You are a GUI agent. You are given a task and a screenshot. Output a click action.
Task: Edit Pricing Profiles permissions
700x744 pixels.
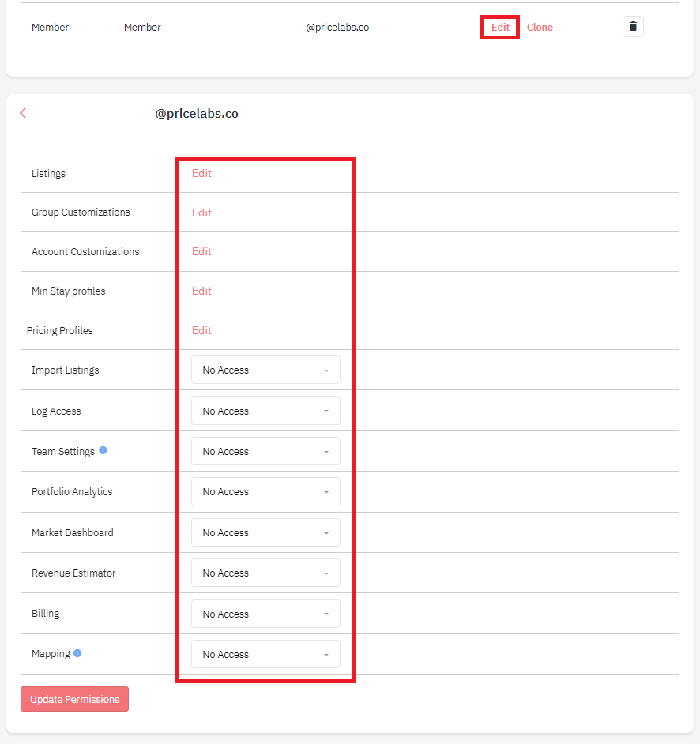click(x=201, y=330)
